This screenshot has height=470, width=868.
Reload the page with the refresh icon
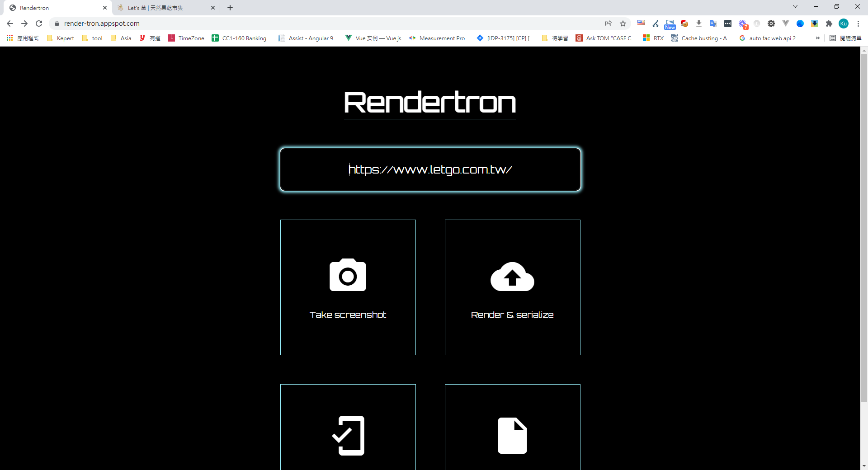pos(39,23)
